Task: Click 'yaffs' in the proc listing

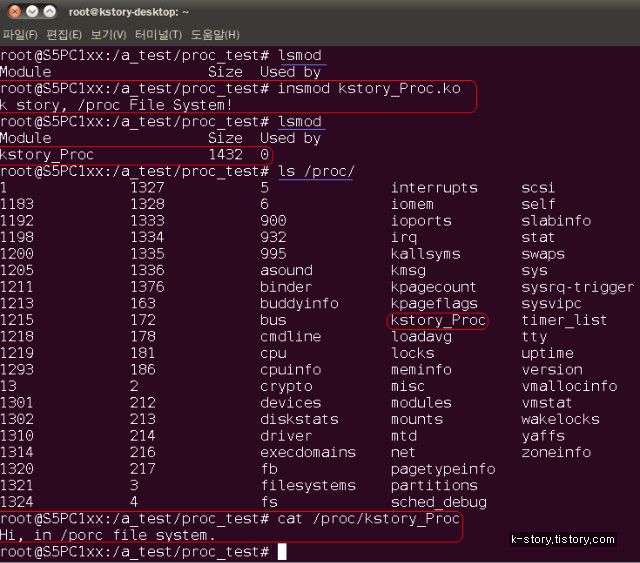Action: (x=543, y=436)
